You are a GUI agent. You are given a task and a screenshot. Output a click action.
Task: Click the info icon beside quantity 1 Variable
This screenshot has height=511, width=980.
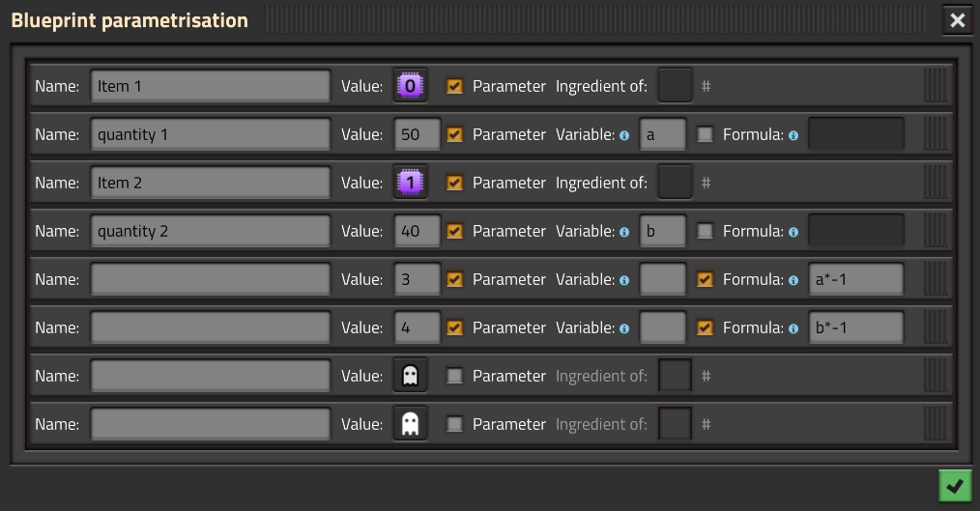click(x=624, y=135)
